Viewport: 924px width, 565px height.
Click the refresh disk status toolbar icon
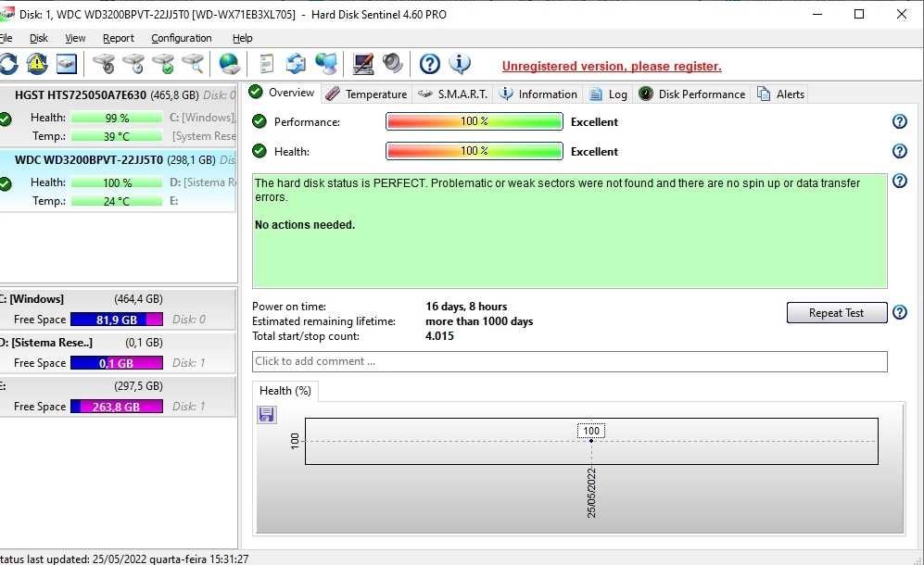[x=8, y=64]
